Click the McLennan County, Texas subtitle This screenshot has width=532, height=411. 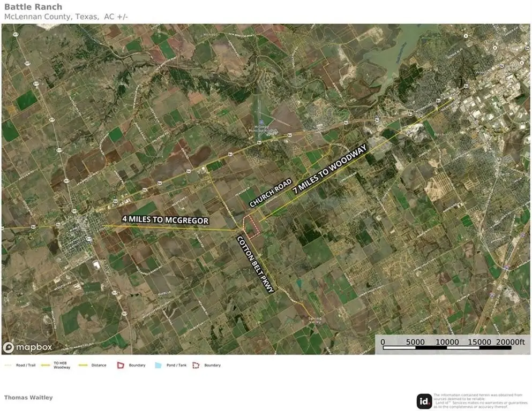pos(66,17)
